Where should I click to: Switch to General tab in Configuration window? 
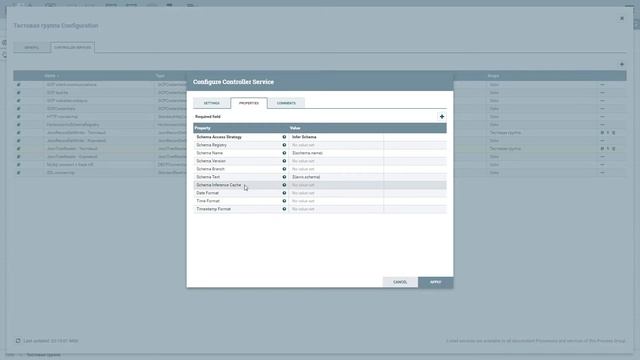(31, 47)
